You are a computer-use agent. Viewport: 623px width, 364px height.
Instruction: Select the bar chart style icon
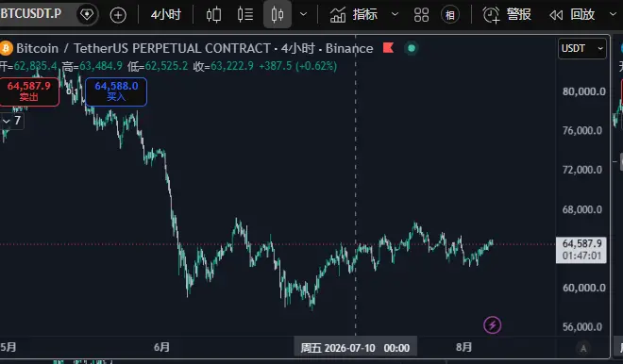pyautogui.click(x=213, y=15)
